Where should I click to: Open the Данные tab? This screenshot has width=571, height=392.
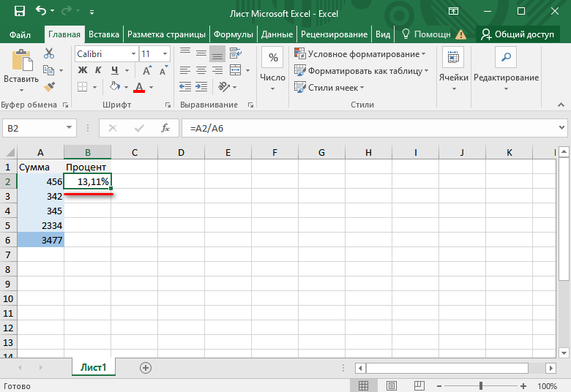[277, 34]
